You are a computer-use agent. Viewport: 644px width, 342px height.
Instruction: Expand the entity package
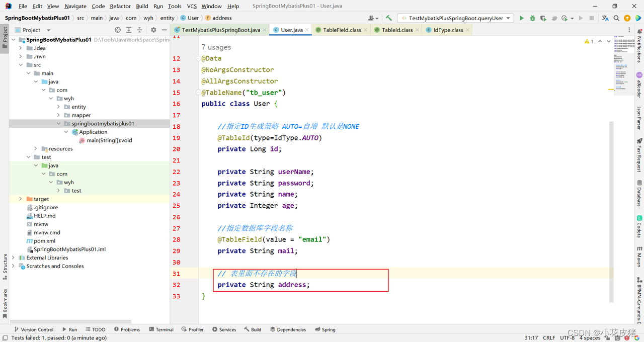[58, 107]
